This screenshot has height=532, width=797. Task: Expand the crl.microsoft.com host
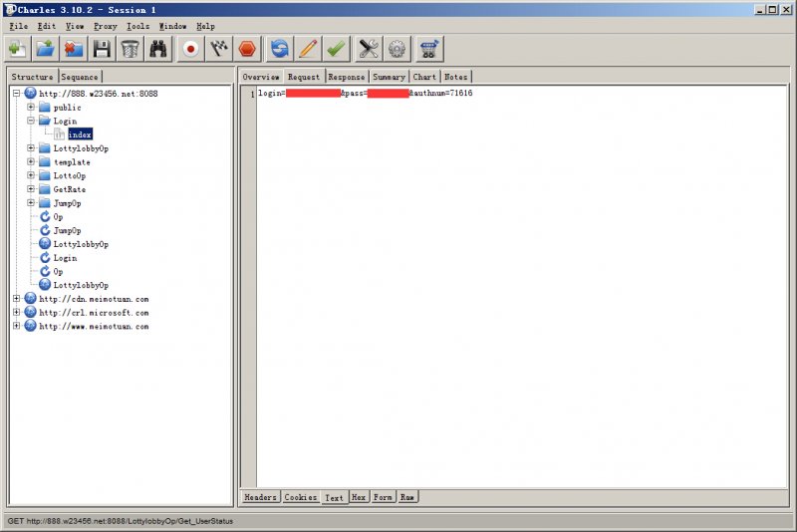pos(17,312)
